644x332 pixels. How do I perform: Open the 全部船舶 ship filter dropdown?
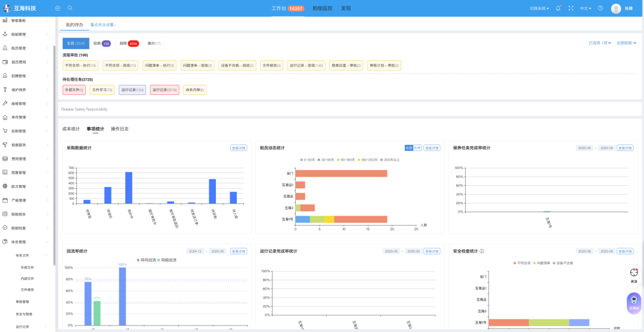pos(626,43)
